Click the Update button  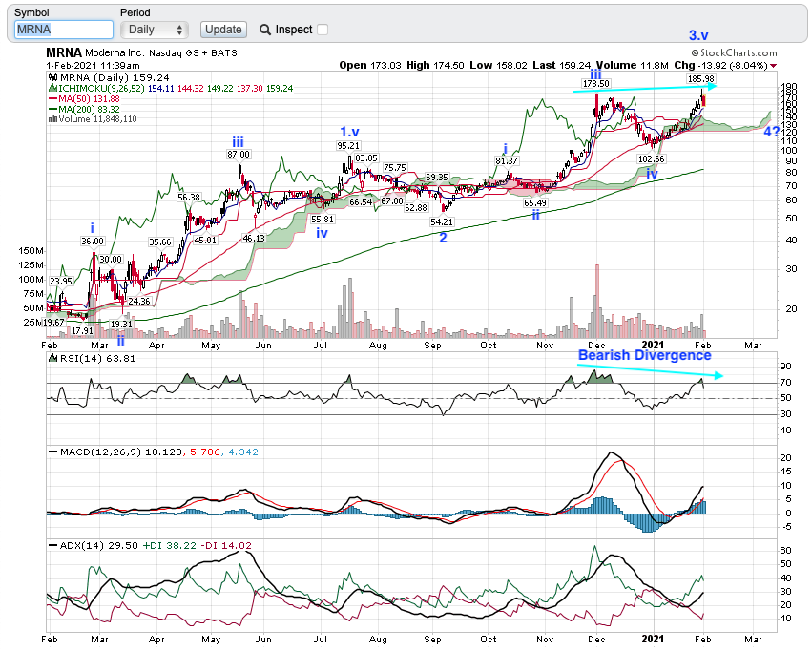[x=223, y=30]
